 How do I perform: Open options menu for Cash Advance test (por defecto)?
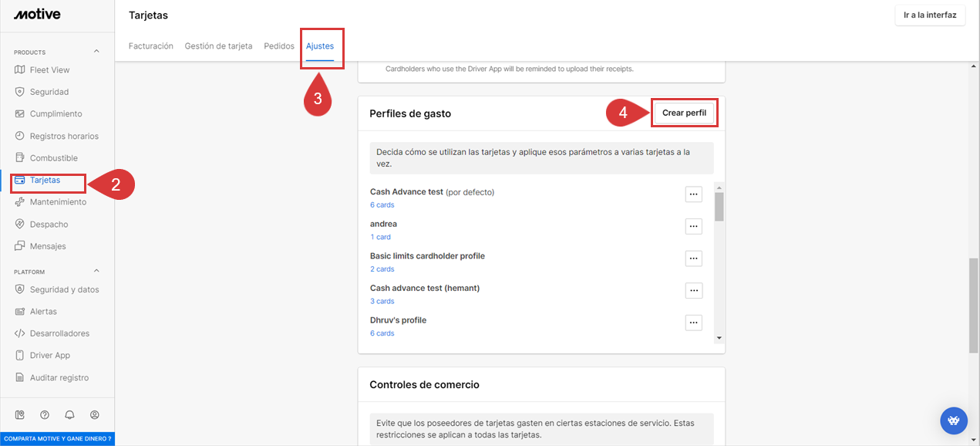(x=694, y=194)
